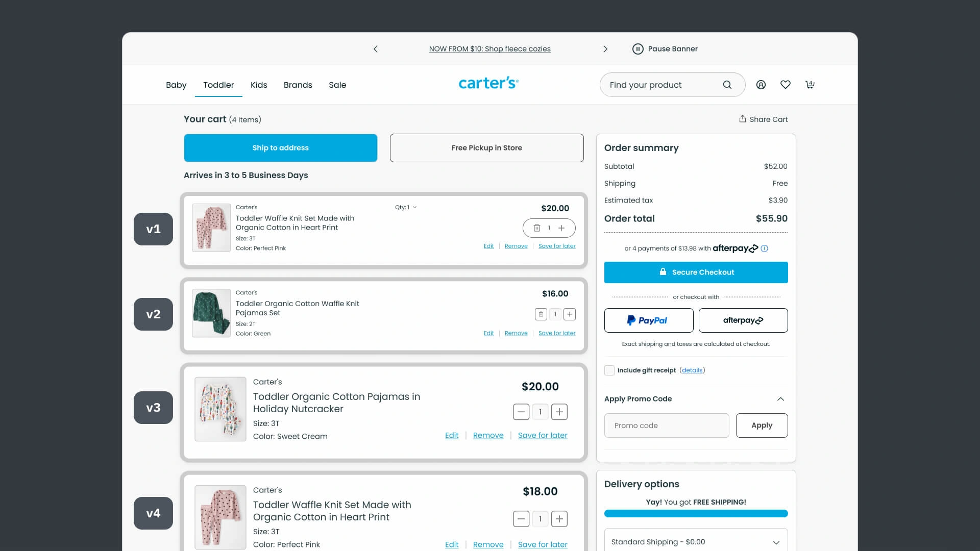The height and width of the screenshot is (551, 980).
Task: Open the Sale menu item
Action: point(337,85)
